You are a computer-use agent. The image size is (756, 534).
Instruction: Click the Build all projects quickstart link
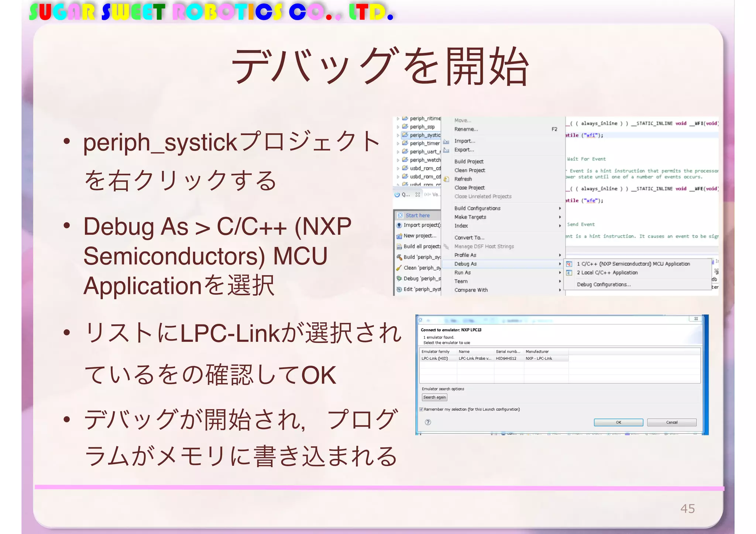click(422, 247)
